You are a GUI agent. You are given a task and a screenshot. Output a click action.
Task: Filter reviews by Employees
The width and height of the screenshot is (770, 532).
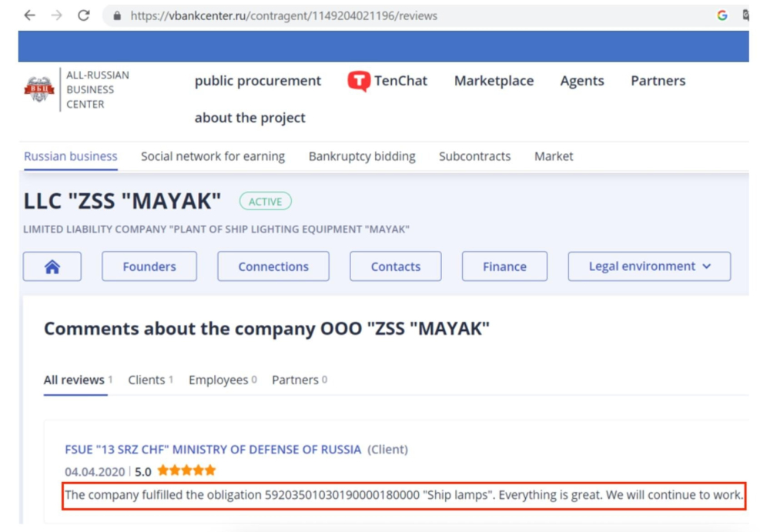[x=223, y=380]
